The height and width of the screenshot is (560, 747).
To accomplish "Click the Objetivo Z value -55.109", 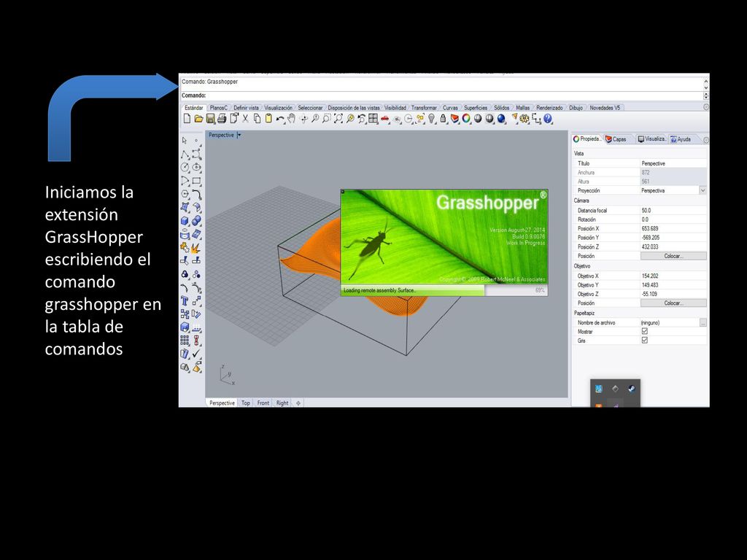I will click(x=673, y=294).
